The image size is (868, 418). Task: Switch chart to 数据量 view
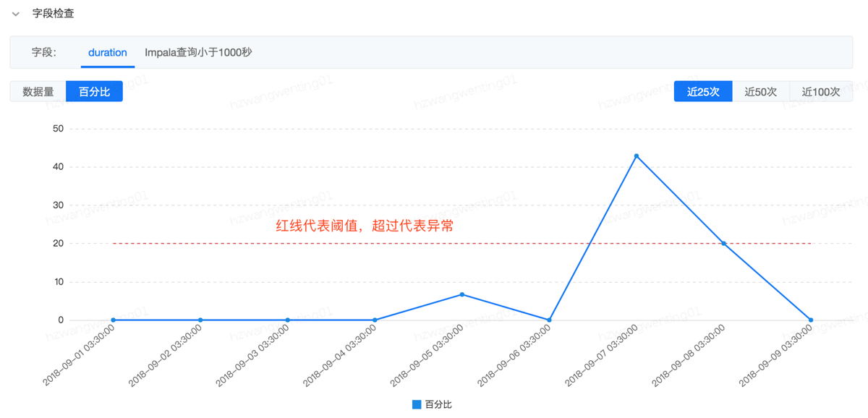(x=38, y=92)
